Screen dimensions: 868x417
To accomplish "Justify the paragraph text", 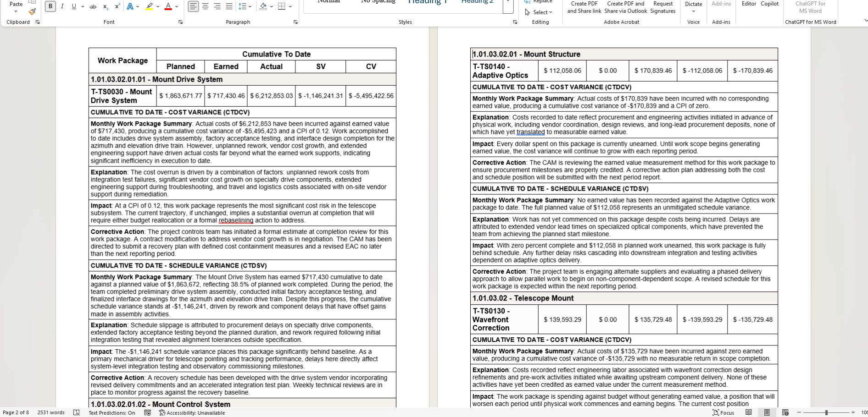I will (229, 6).
